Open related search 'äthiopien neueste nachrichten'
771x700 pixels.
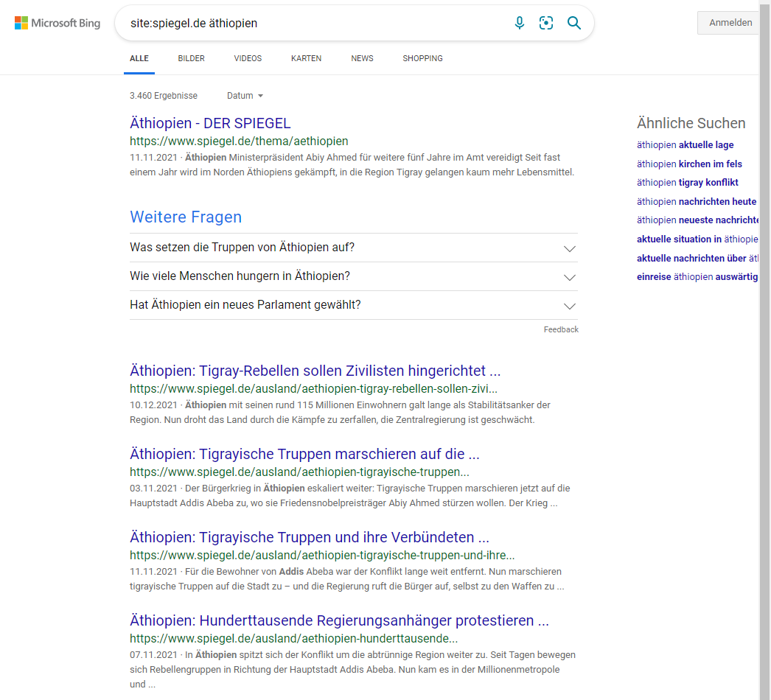[697, 220]
